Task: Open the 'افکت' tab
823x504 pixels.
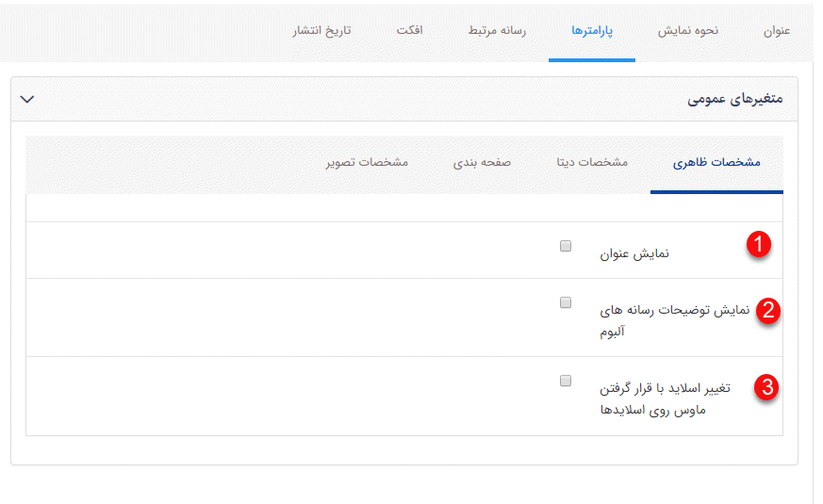Action: (409, 30)
